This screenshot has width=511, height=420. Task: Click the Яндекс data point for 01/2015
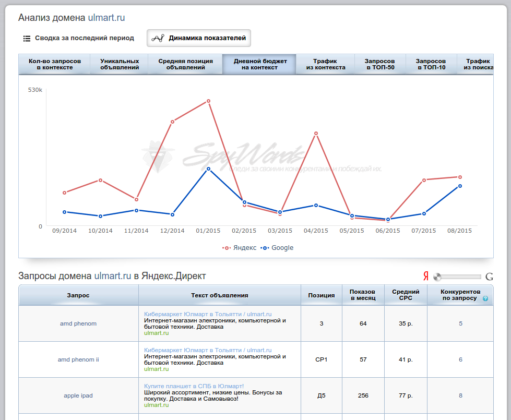pyautogui.click(x=209, y=101)
